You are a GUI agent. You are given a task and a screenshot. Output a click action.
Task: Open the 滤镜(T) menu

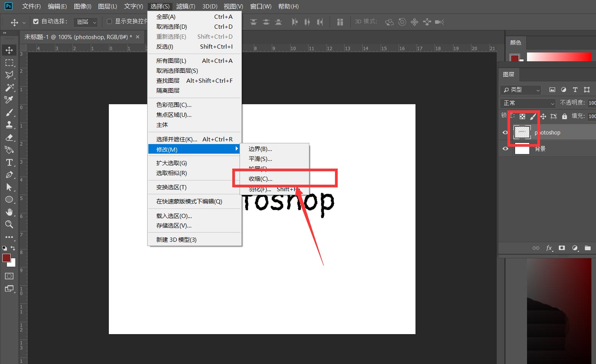pos(186,6)
